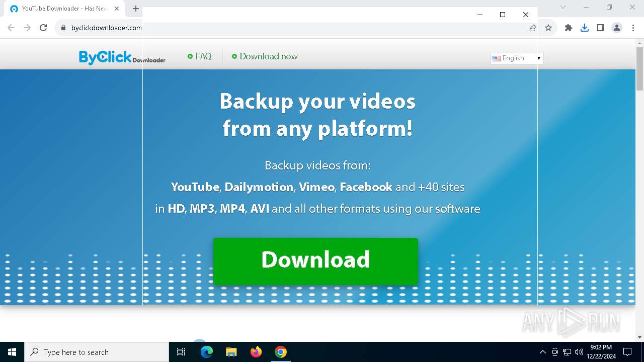
Task: Click the ByClick Downloader logo
Action: coord(122,57)
